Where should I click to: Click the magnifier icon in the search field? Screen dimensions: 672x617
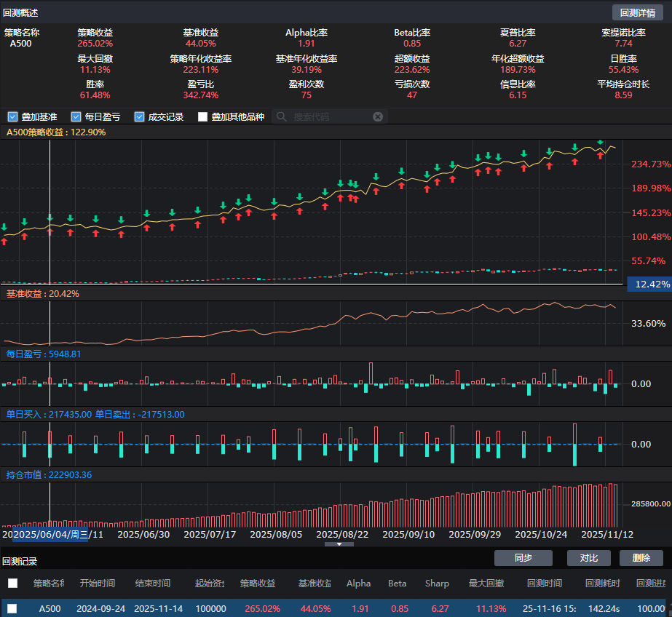282,116
